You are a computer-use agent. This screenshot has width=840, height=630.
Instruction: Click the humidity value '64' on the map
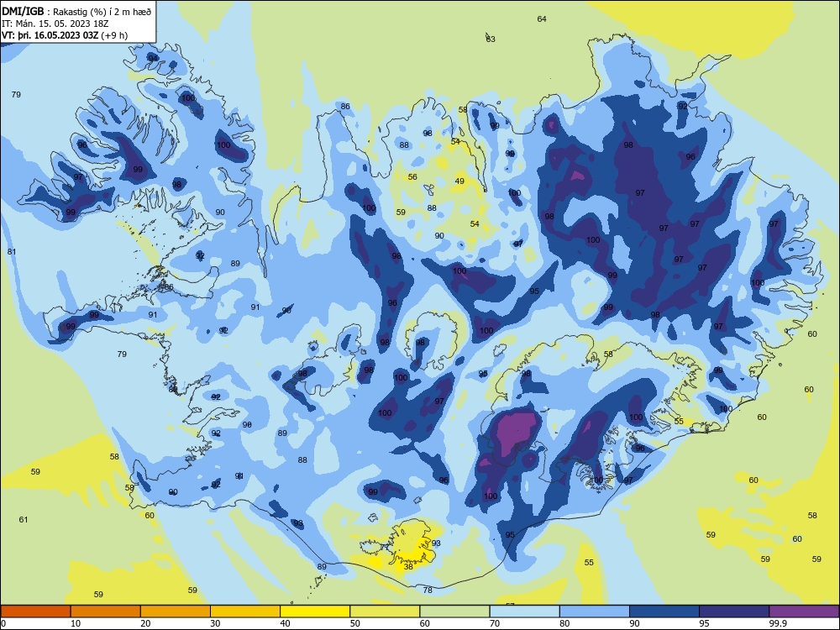click(x=542, y=18)
